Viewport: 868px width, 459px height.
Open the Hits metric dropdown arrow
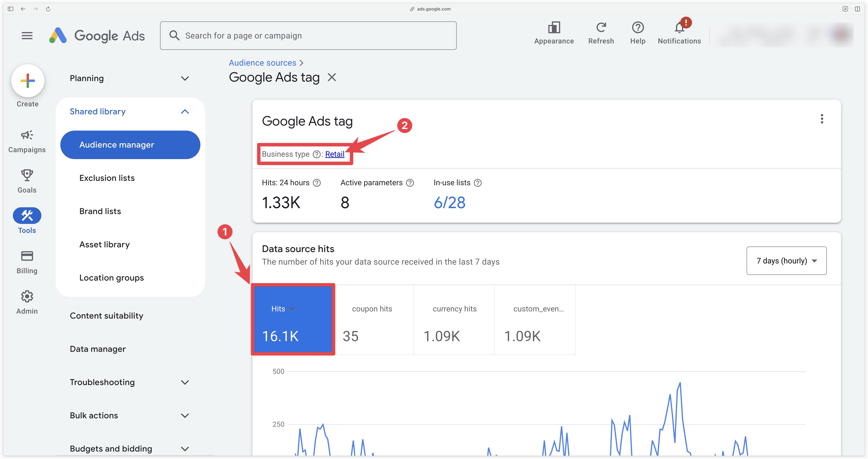click(292, 309)
